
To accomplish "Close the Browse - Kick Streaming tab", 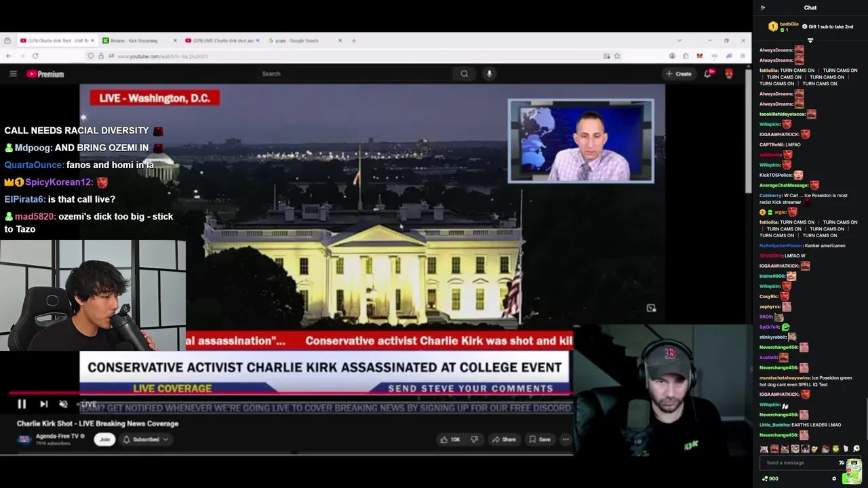I will [175, 41].
